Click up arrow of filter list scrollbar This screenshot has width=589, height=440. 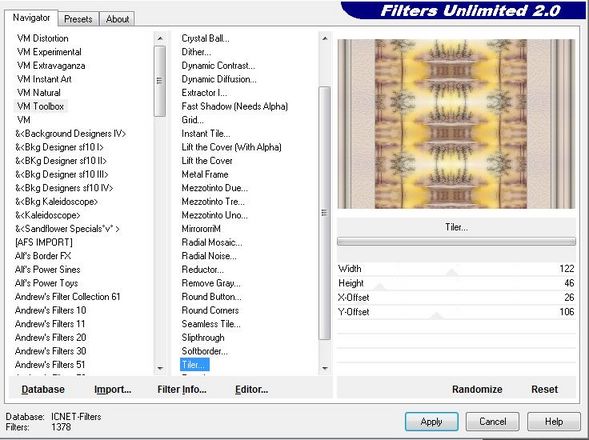pos(325,38)
